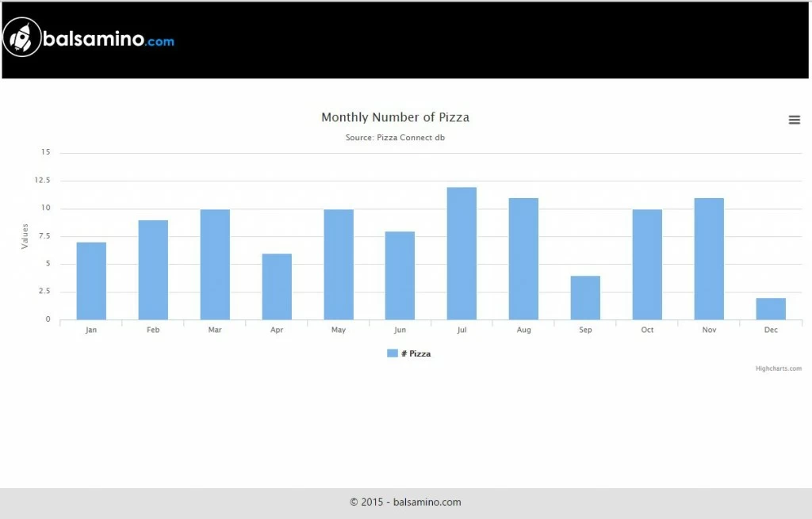812x519 pixels.
Task: Click the chart title Monthly Number of Pizza
Action: click(395, 117)
